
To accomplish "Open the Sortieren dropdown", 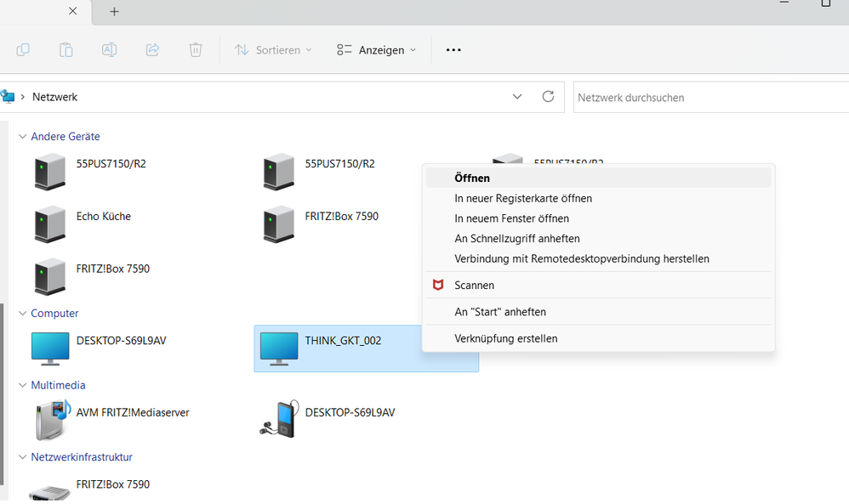I will point(273,50).
